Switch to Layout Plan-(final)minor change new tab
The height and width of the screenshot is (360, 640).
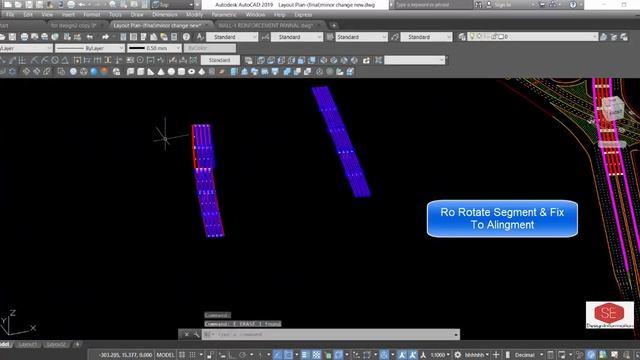[x=157, y=25]
